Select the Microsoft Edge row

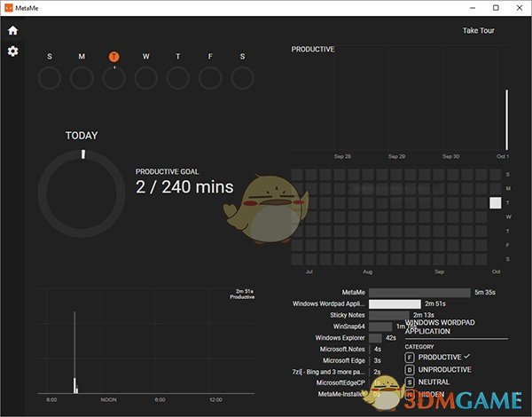pyautogui.click(x=352, y=360)
